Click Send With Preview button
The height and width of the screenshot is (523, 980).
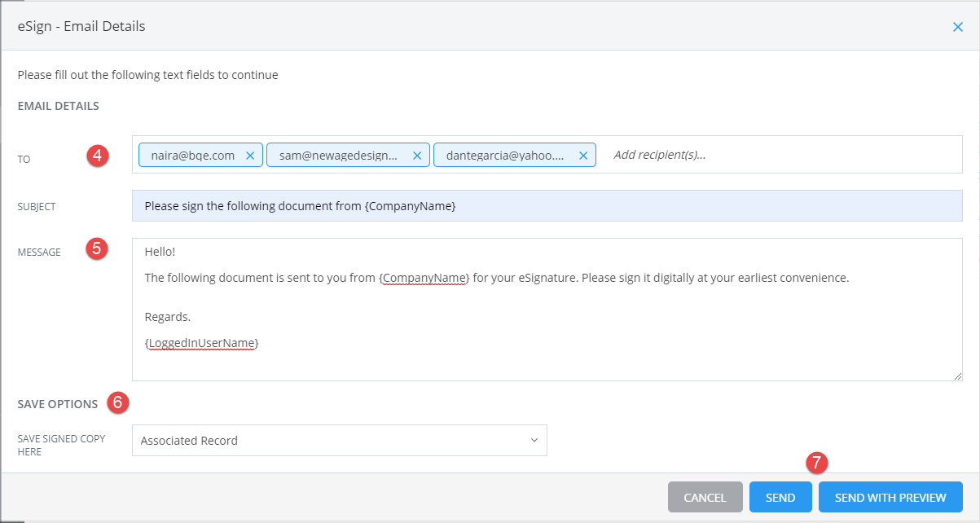[890, 498]
